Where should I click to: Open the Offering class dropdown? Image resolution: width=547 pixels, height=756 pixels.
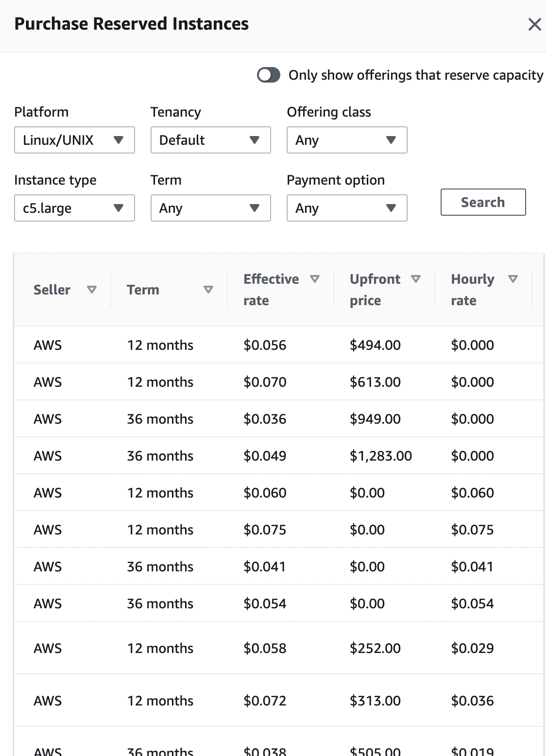point(347,140)
